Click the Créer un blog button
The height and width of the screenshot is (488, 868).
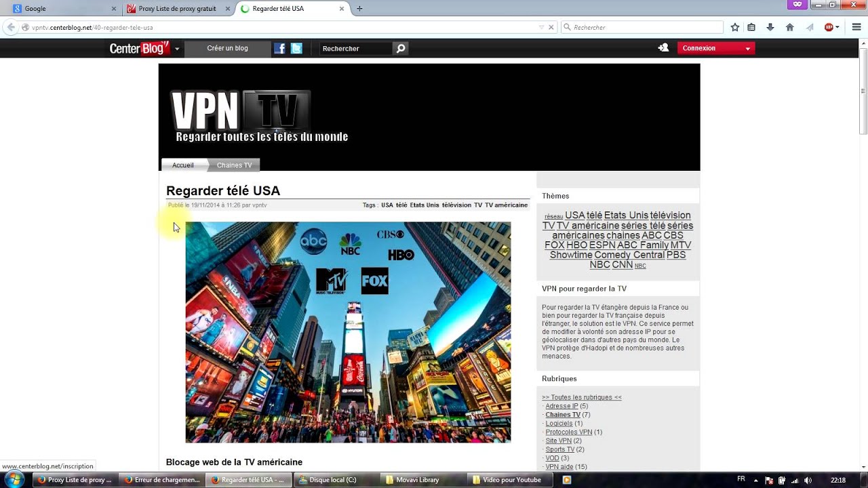(227, 48)
